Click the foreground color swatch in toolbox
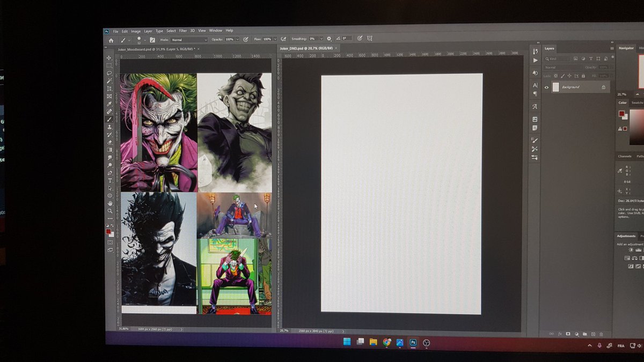The width and height of the screenshot is (644, 362). click(x=108, y=232)
